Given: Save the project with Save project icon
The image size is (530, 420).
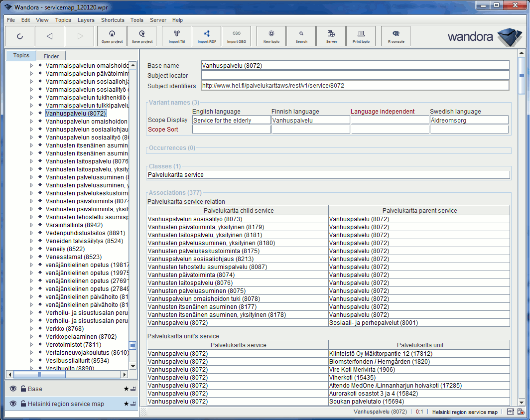Looking at the screenshot, I should point(141,35).
